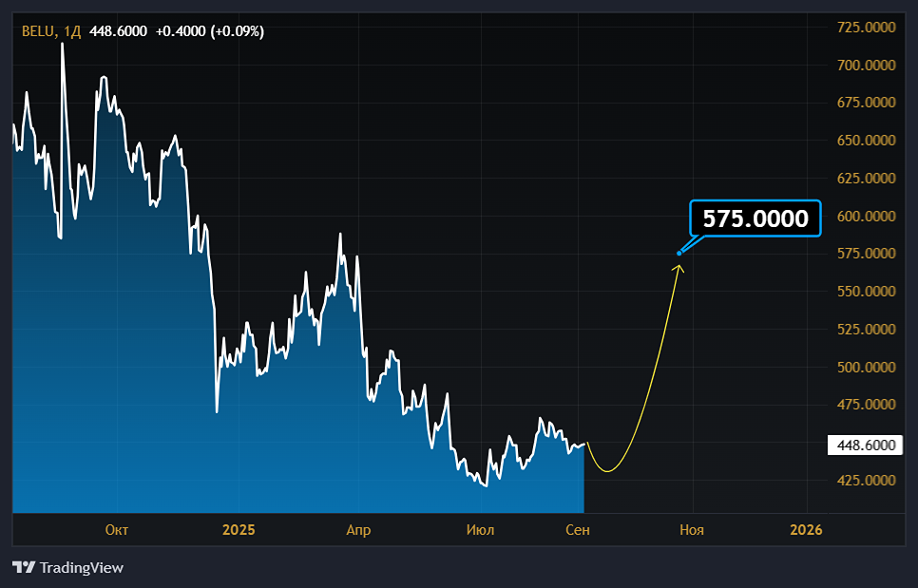Click the BELU symbol label
The width and height of the screenshot is (918, 588).
[x=37, y=31]
